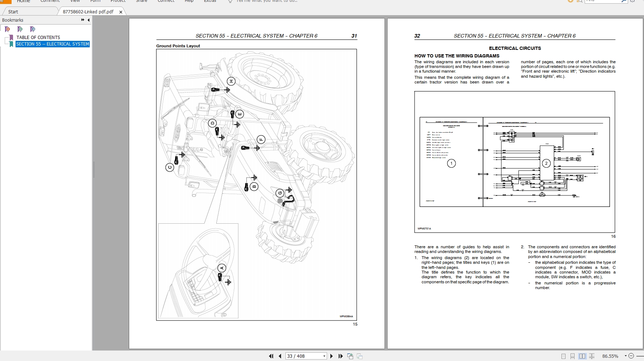Viewport: 644px width, 361px height.
Task: Click the previous view icon
Action: [350, 356]
